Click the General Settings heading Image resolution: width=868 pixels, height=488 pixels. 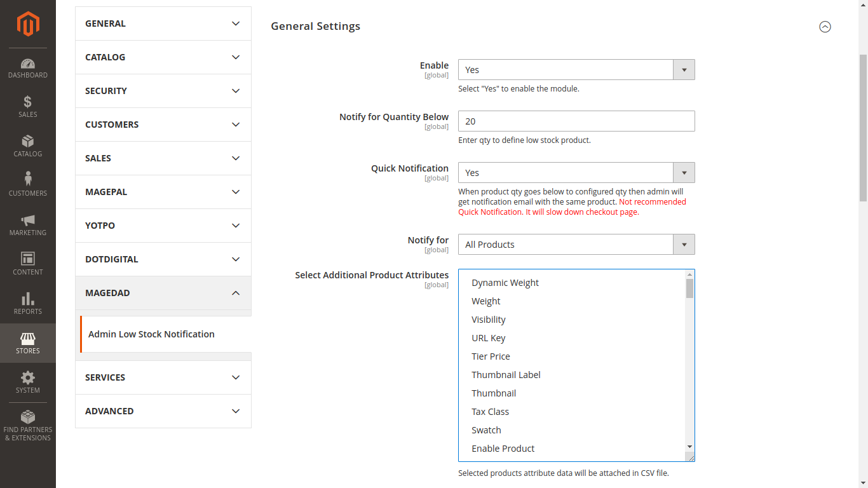pos(316,26)
